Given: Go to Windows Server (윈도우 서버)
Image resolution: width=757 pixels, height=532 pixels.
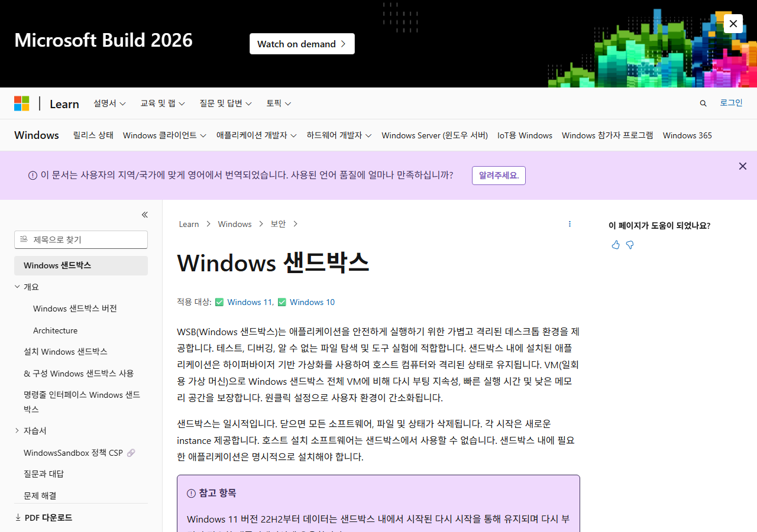Looking at the screenshot, I should point(435,135).
